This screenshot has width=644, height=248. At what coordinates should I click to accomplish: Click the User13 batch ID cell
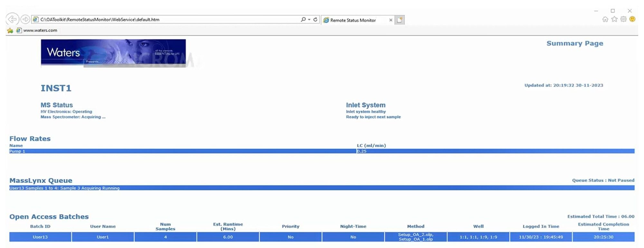[x=40, y=237]
